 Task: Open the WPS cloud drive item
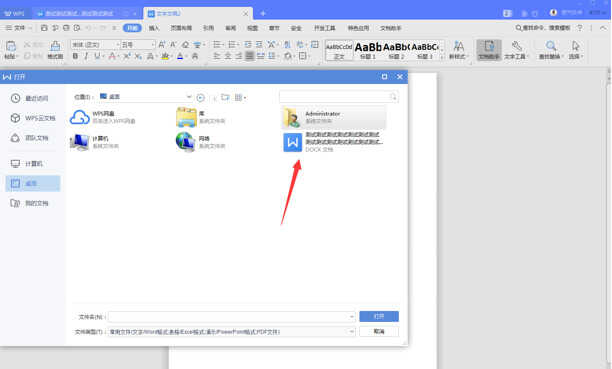pyautogui.click(x=102, y=117)
